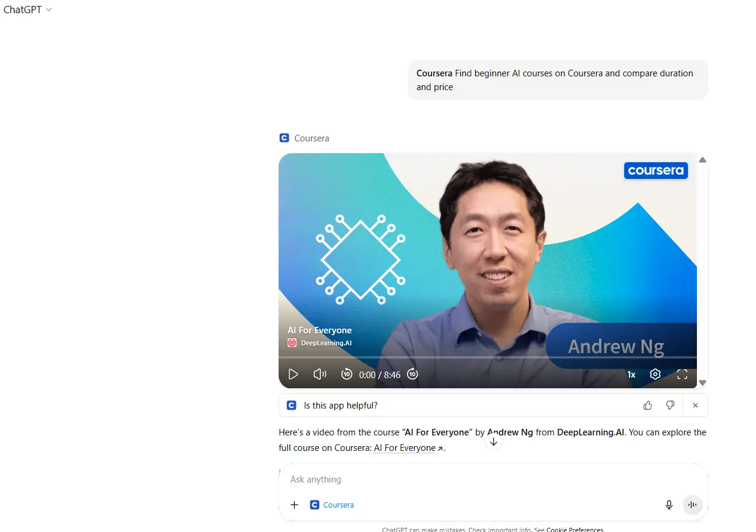Click the 1x playback speed control

coord(631,374)
